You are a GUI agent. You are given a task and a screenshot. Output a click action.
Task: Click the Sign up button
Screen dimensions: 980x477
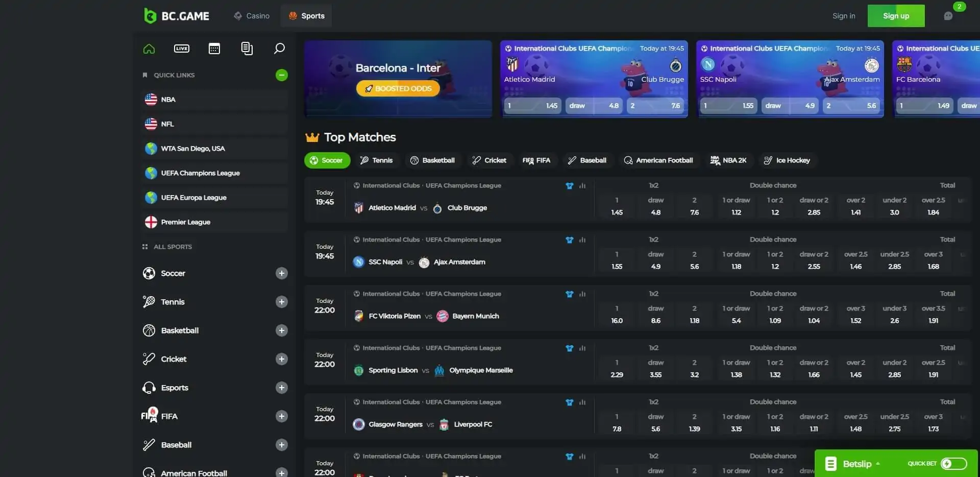pyautogui.click(x=896, y=15)
